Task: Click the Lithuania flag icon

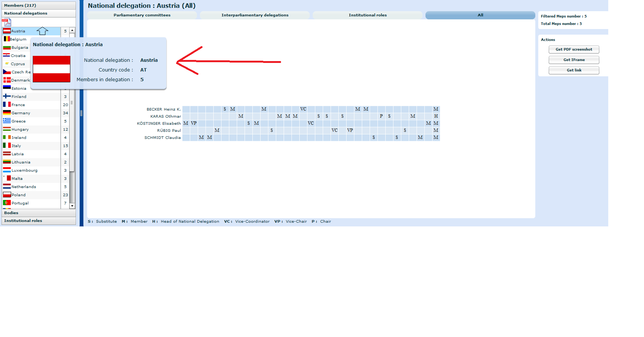Action: [x=7, y=162]
